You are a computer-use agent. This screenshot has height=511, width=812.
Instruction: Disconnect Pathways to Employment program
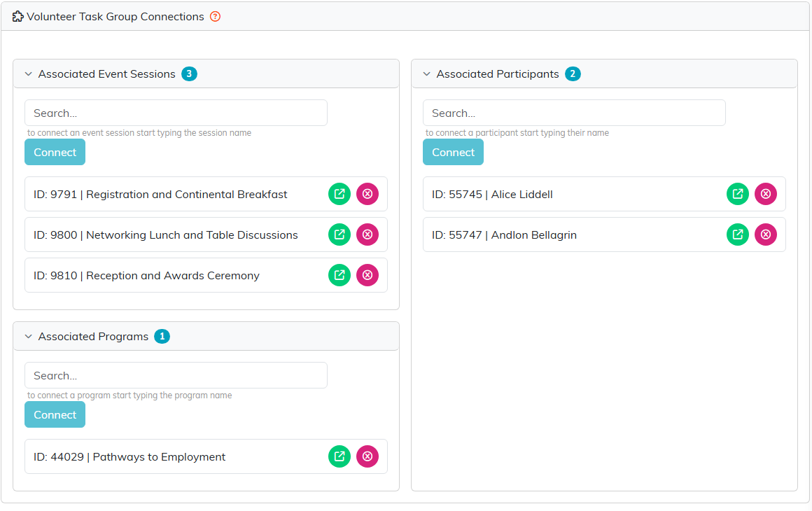[367, 456]
